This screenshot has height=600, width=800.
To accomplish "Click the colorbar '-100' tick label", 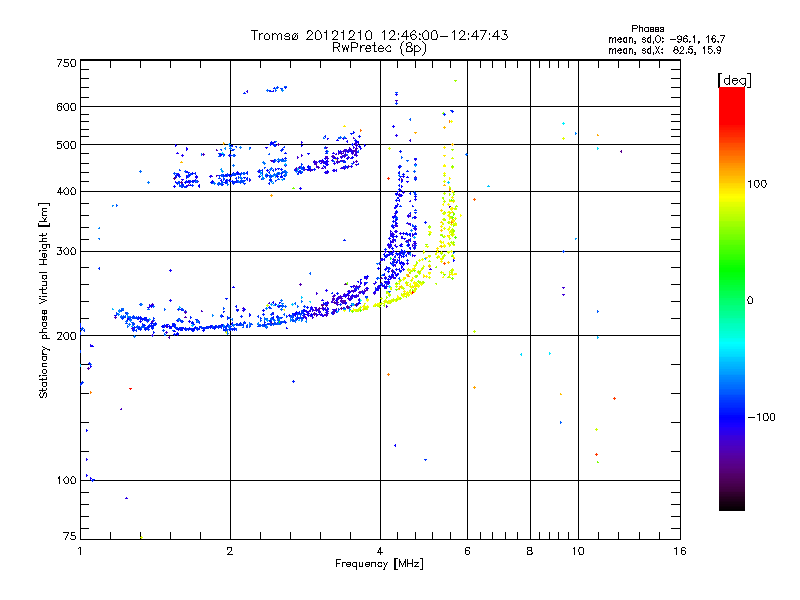I will coord(762,417).
